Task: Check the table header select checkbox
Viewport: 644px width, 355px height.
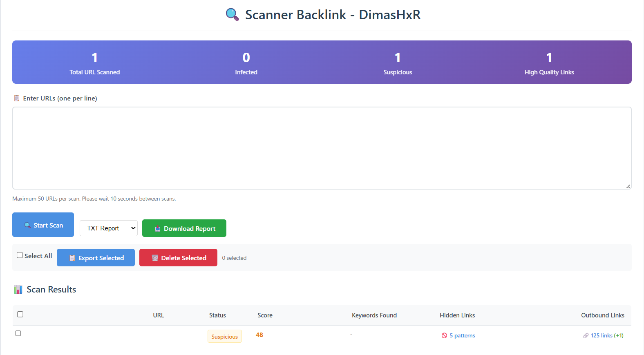Action: [x=20, y=314]
